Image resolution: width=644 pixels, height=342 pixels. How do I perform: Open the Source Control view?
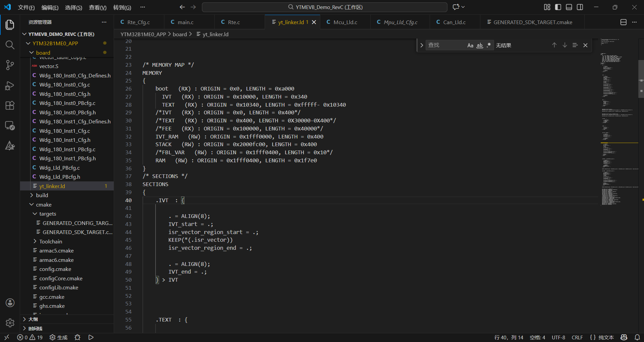(x=10, y=65)
